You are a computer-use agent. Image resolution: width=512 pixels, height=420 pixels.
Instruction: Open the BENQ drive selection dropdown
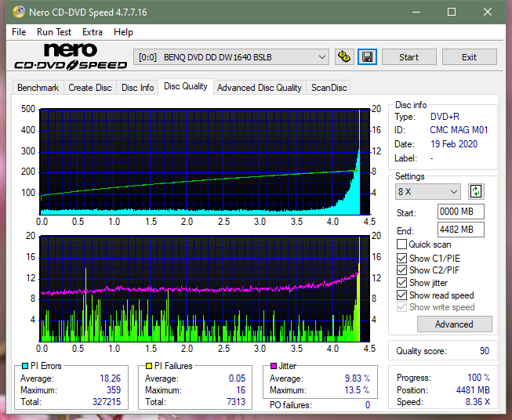(231, 57)
